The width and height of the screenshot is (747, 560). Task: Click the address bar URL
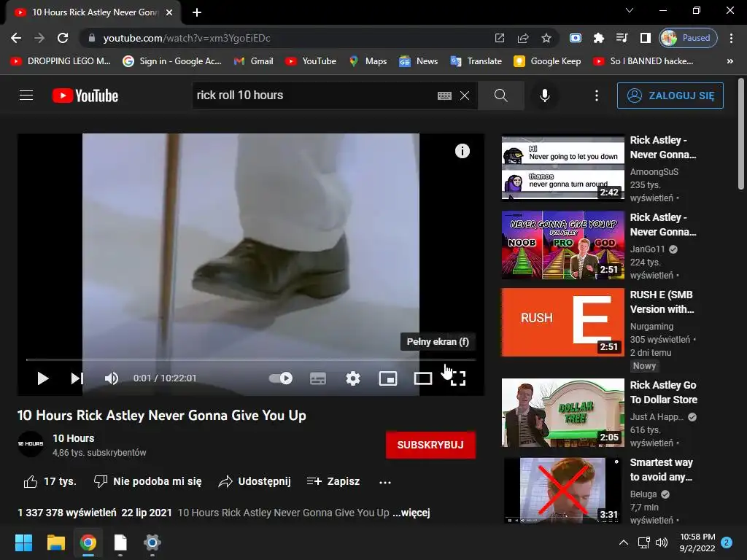[187, 38]
